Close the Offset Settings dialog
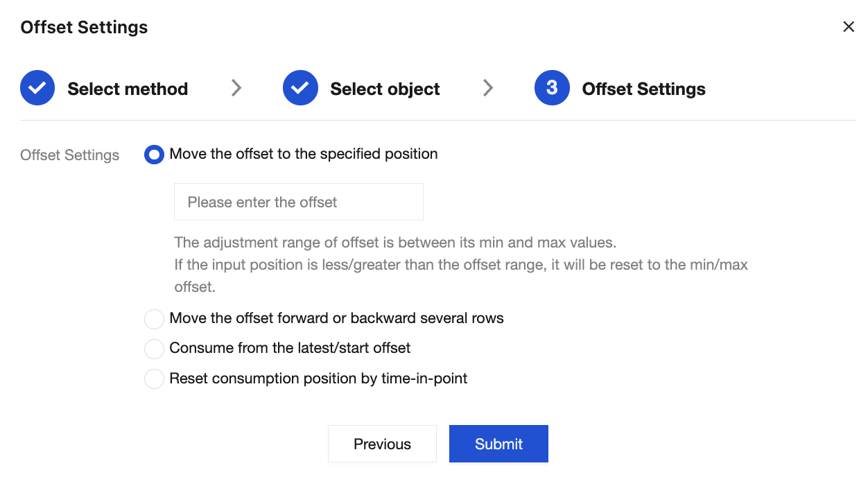868x477 pixels. tap(848, 27)
